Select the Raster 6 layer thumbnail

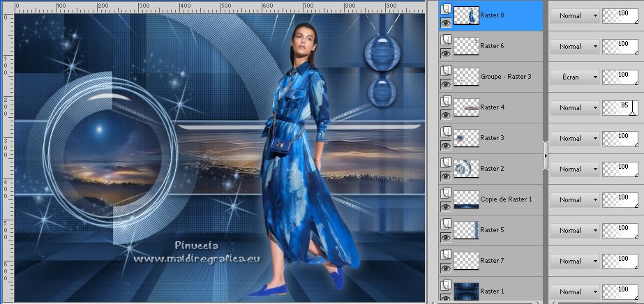[x=466, y=46]
